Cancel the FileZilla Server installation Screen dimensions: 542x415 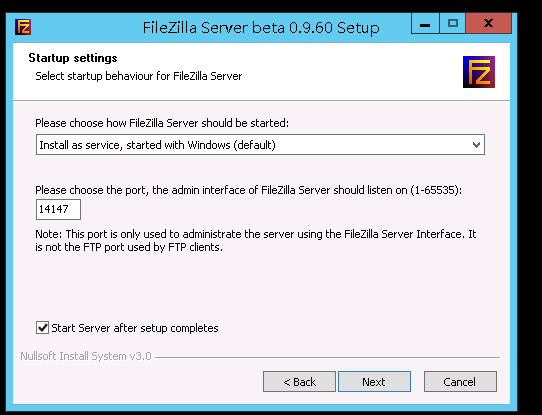click(x=460, y=382)
